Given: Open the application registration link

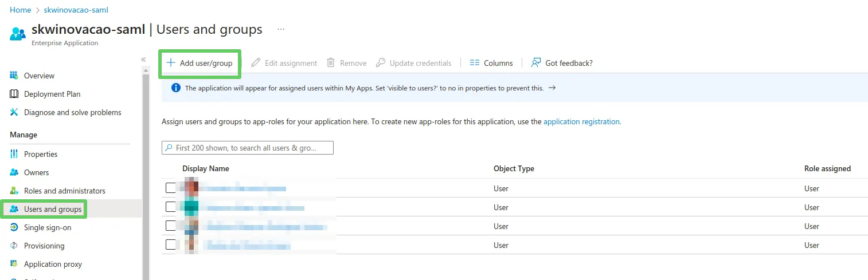Looking at the screenshot, I should point(581,121).
